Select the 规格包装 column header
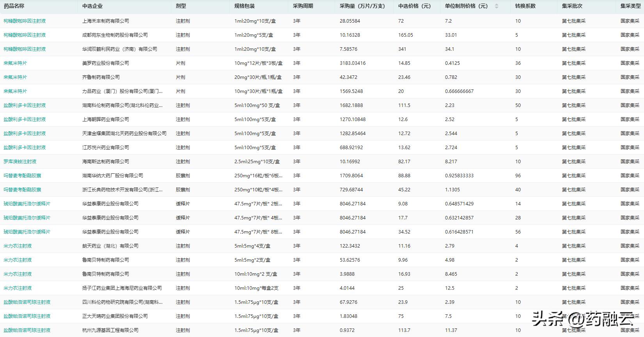The height and width of the screenshot is (337, 644). tap(245, 6)
